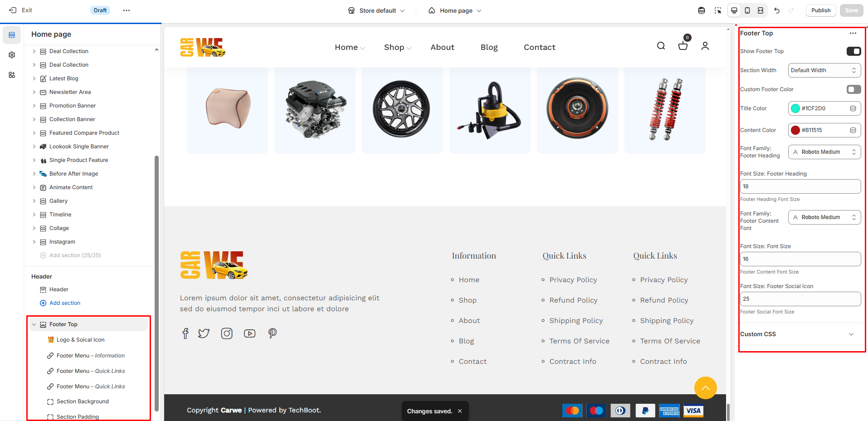Expand the Custom CSS panel
The width and height of the screenshot is (868, 421).
click(851, 334)
